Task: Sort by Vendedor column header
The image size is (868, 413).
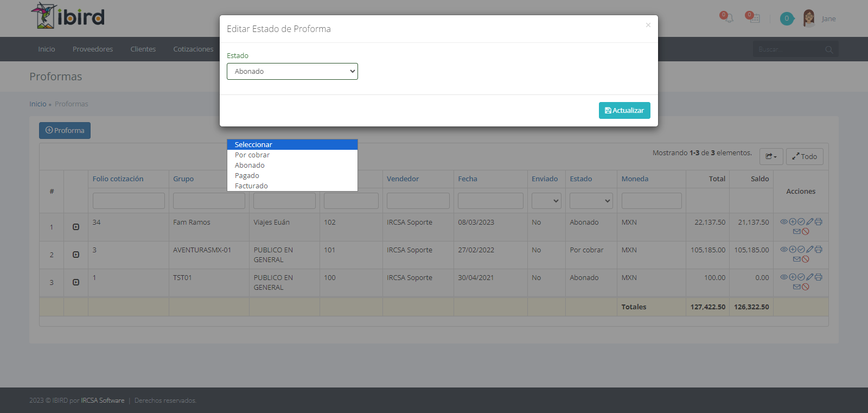Action: [403, 179]
